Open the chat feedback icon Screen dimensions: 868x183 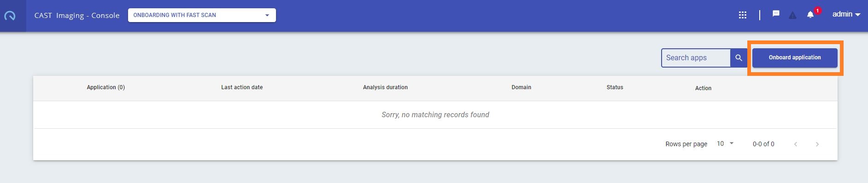776,14
